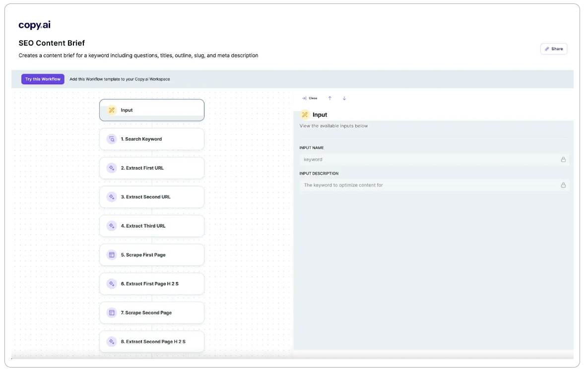Select the 6. Extract First Page H 2 S node
Viewport: 588px width, 374px height.
(x=152, y=283)
